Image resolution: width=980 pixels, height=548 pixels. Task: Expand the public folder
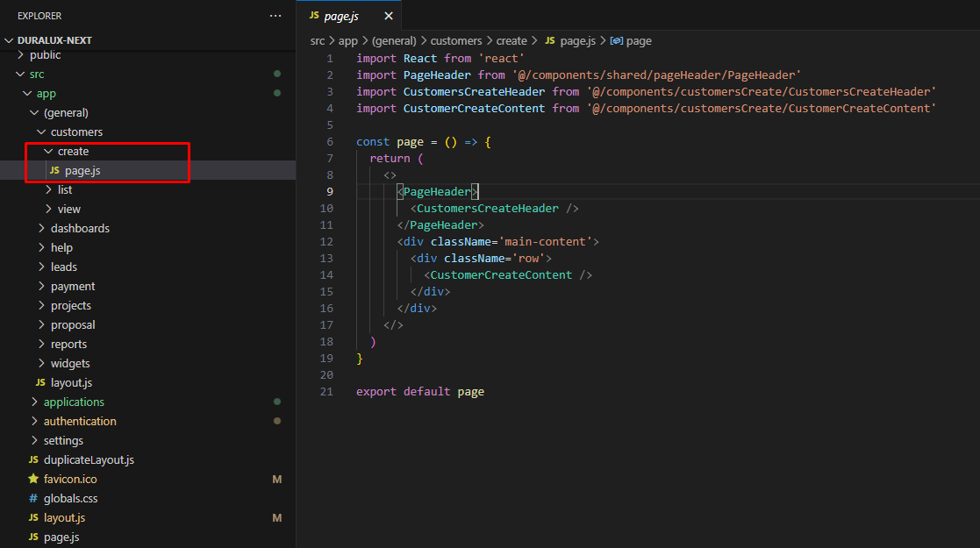[x=45, y=55]
